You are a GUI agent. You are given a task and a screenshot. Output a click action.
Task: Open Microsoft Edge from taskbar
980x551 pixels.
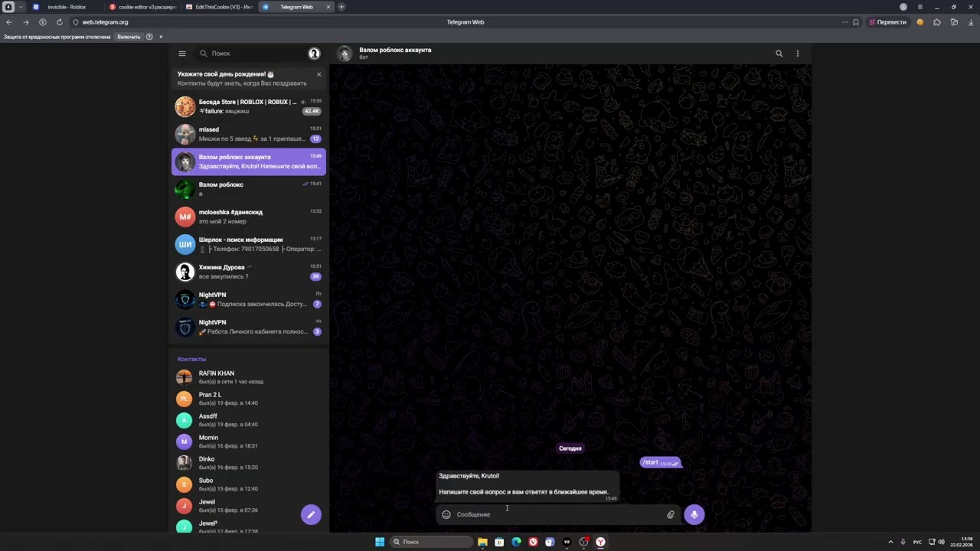[x=516, y=542]
